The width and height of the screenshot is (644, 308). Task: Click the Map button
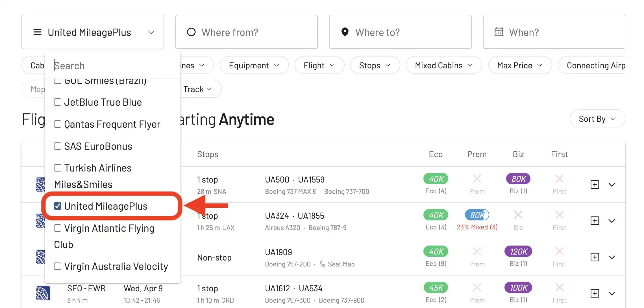[x=33, y=89]
